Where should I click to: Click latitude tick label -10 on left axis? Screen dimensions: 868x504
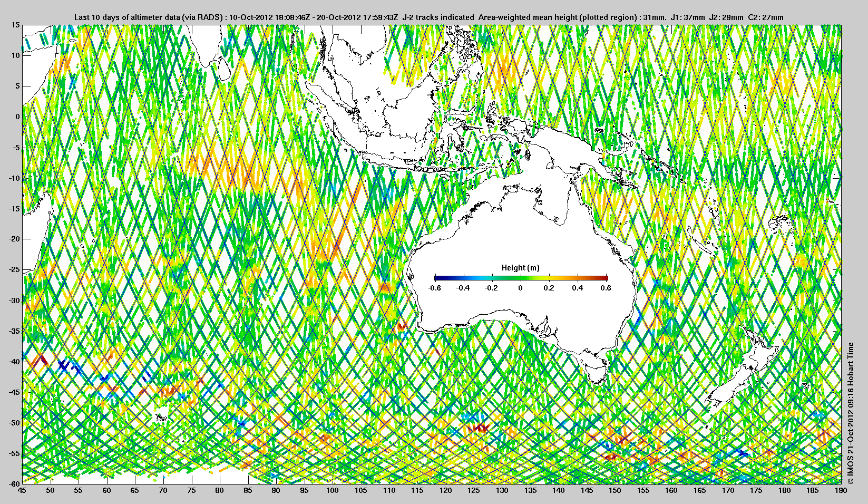[14, 178]
